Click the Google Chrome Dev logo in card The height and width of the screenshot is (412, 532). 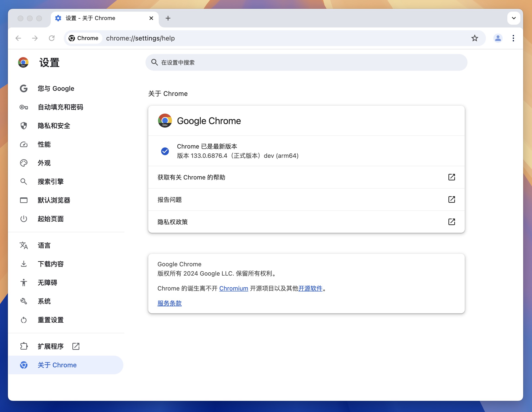pos(165,121)
